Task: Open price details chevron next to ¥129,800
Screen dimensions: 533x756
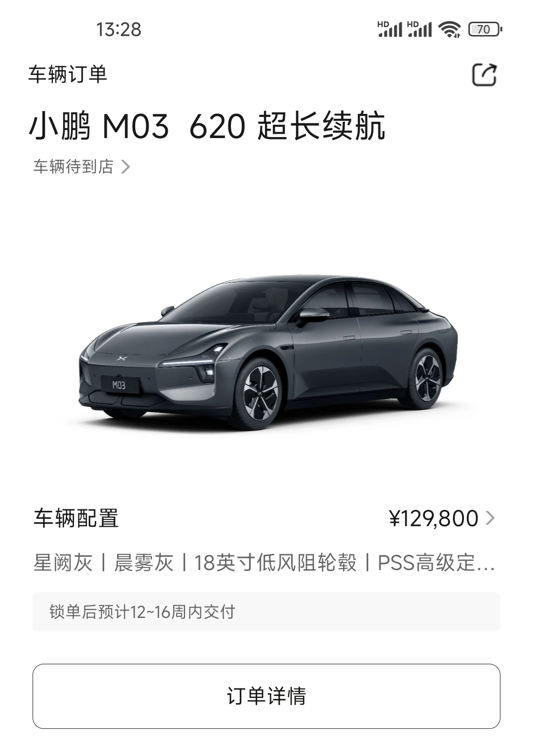Action: click(x=490, y=518)
